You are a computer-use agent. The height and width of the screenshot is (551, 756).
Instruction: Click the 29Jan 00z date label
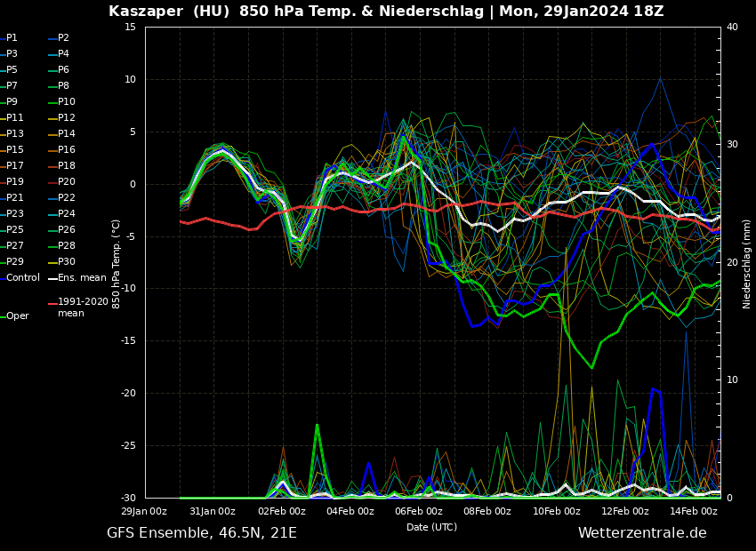tap(144, 511)
